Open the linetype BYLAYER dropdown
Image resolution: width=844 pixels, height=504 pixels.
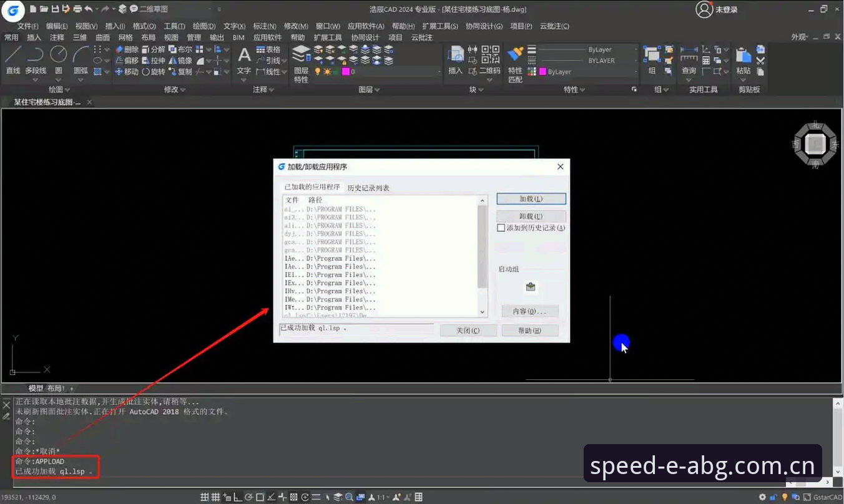pos(588,61)
